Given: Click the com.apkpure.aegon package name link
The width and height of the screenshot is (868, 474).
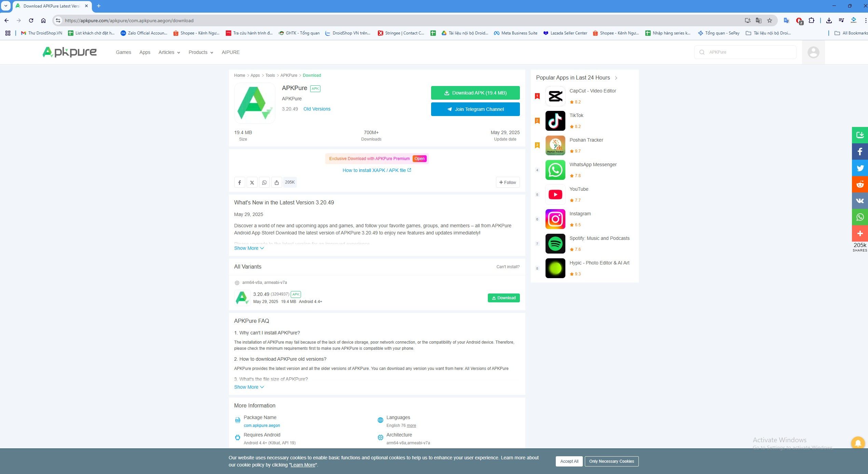Looking at the screenshot, I should point(262,426).
